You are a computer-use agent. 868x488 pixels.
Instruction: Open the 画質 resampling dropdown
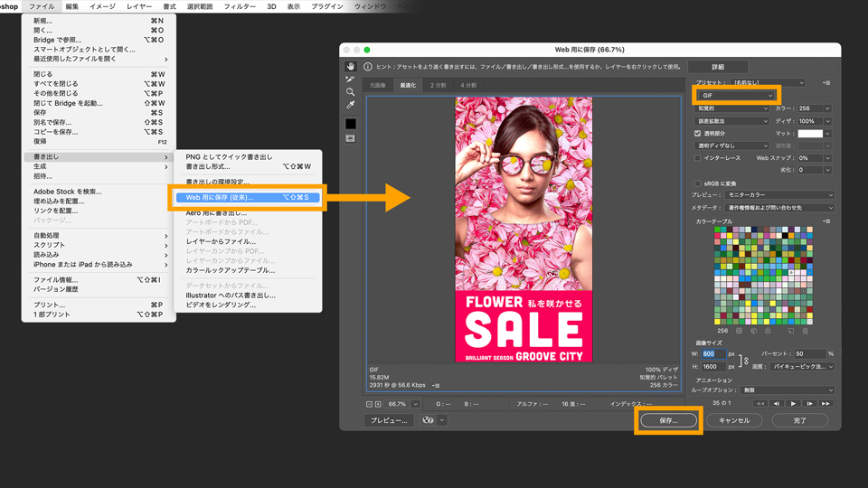click(802, 367)
